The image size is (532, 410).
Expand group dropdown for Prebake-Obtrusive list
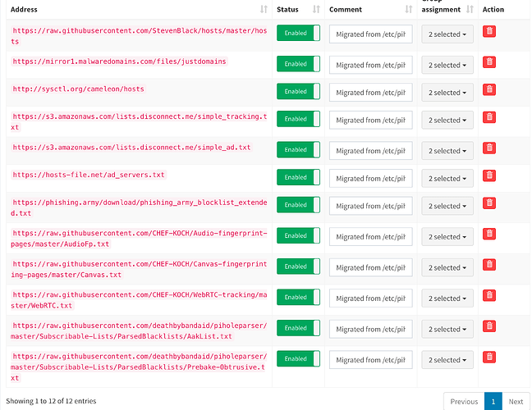coord(447,360)
